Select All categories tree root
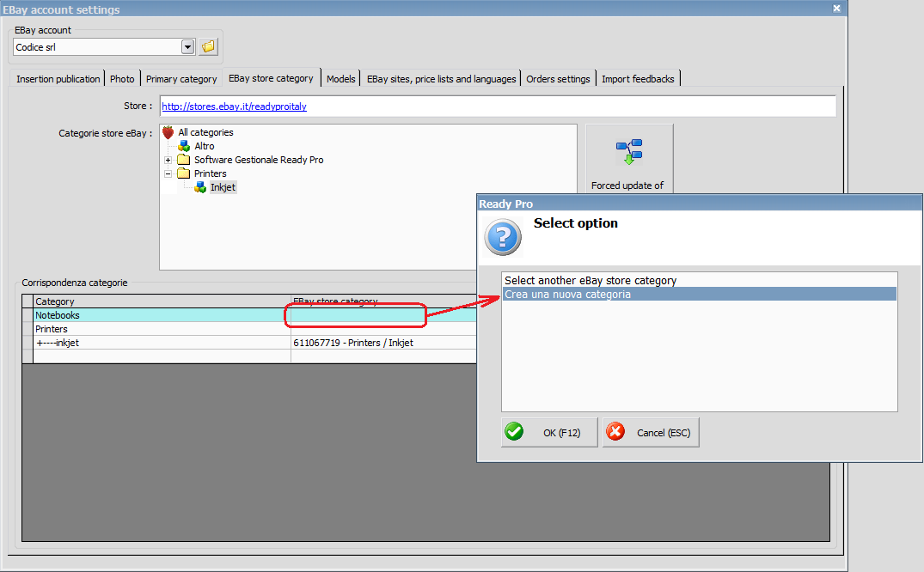Viewport: 924px width, 572px height. pos(205,132)
